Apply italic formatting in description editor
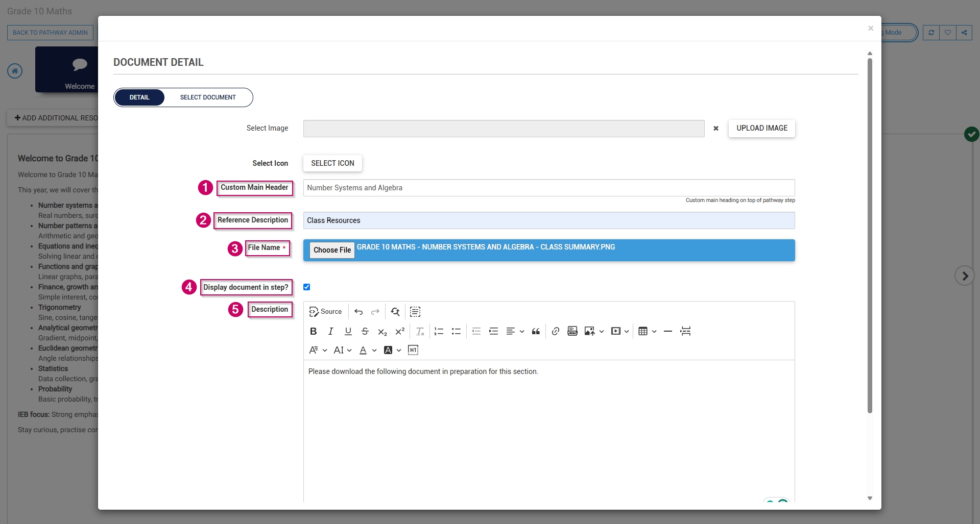Screen dimensions: 980x524 (x=331, y=331)
